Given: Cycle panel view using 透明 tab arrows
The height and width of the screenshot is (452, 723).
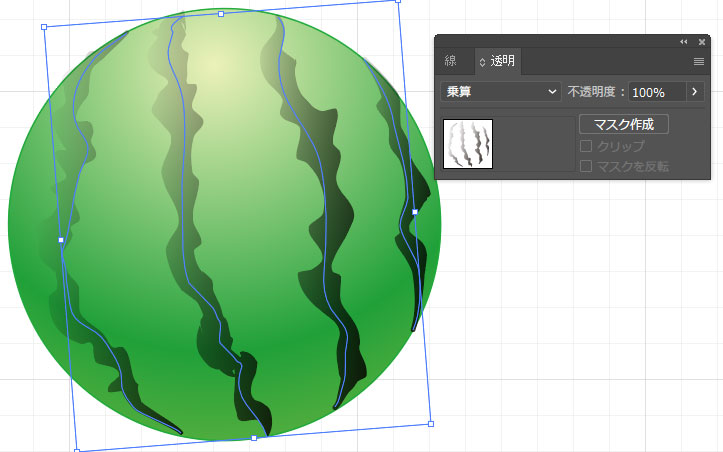Looking at the screenshot, I should click(483, 62).
